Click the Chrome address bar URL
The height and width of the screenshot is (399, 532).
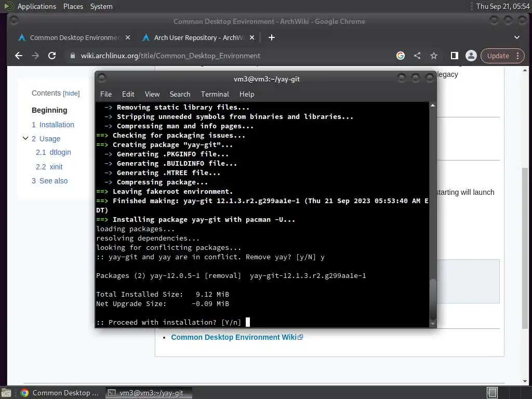tap(170, 56)
